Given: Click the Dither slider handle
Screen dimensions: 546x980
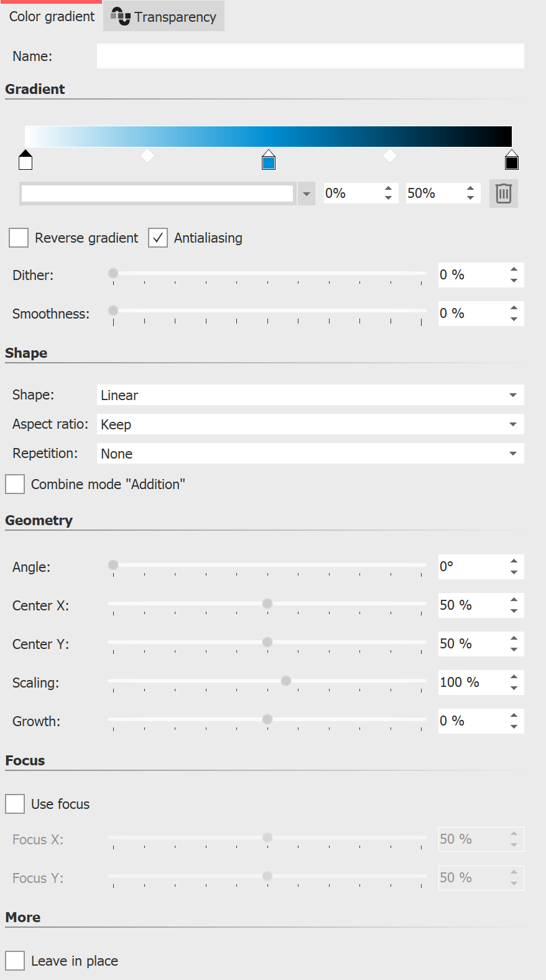Looking at the screenshot, I should 113,273.
